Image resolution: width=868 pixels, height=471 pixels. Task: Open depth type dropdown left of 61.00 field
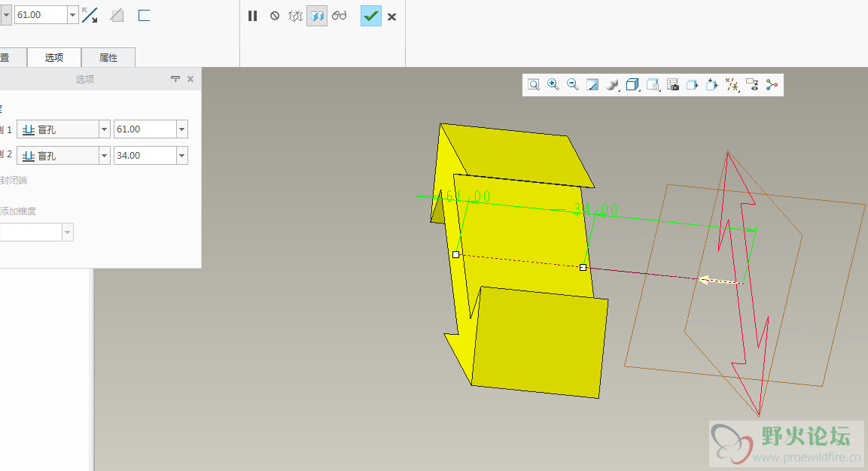pyautogui.click(x=6, y=15)
